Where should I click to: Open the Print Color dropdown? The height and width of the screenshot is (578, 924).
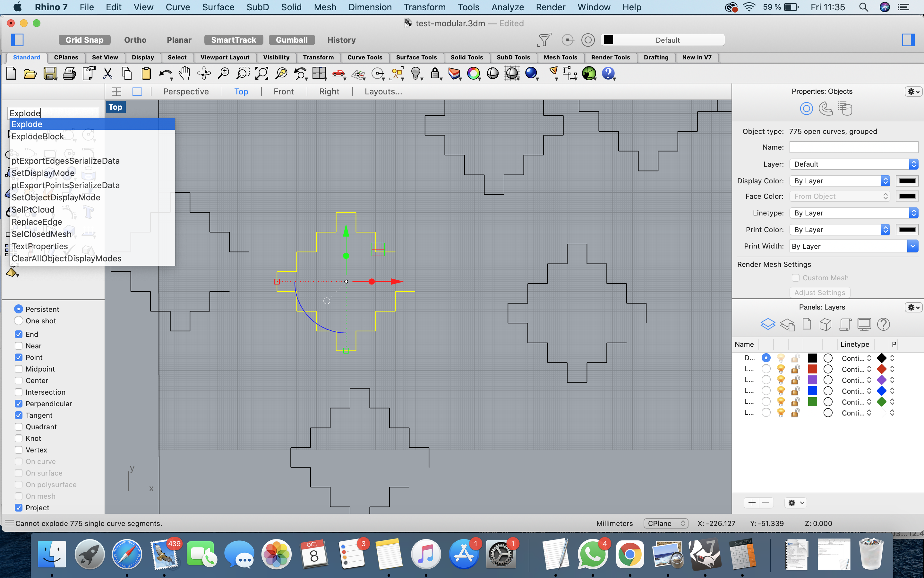tap(840, 230)
